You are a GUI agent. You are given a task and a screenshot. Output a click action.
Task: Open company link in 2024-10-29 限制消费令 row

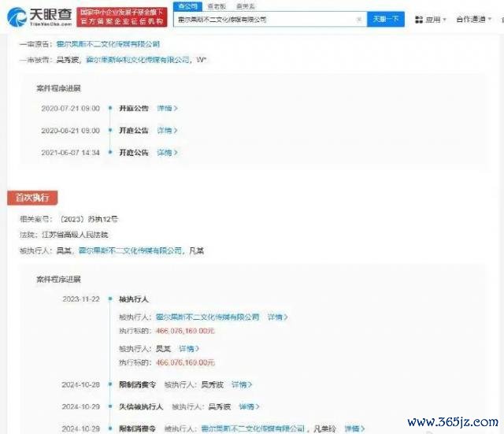tap(253, 428)
